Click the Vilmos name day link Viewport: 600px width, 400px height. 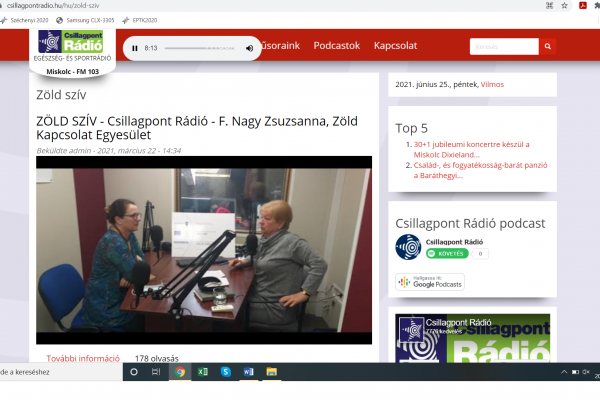[x=492, y=84]
